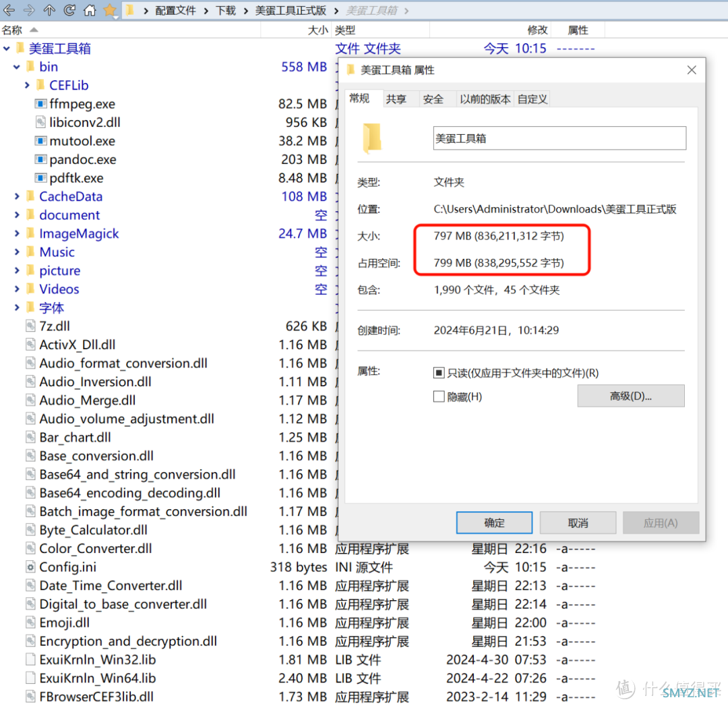728x706 pixels.
Task: Sort by the 修改 column header
Action: (490, 30)
